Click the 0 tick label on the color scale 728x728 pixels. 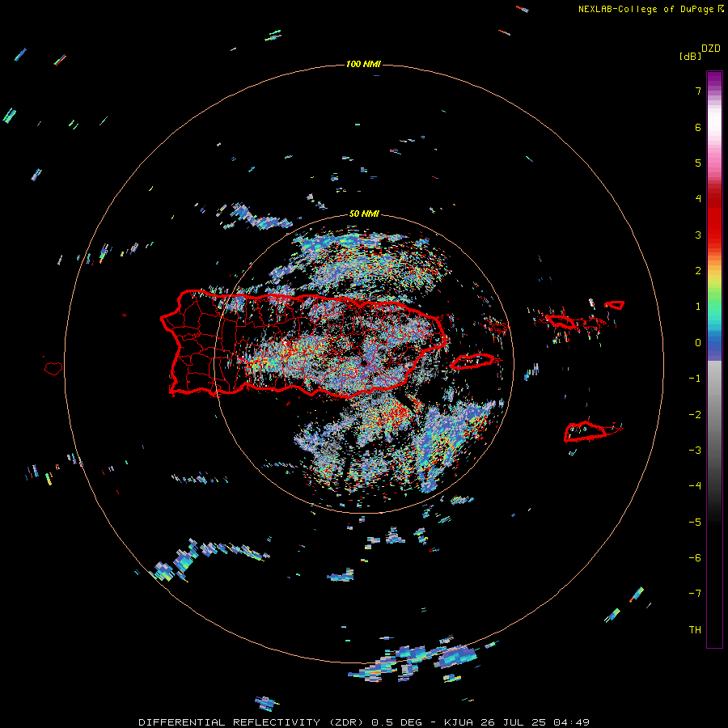click(698, 343)
